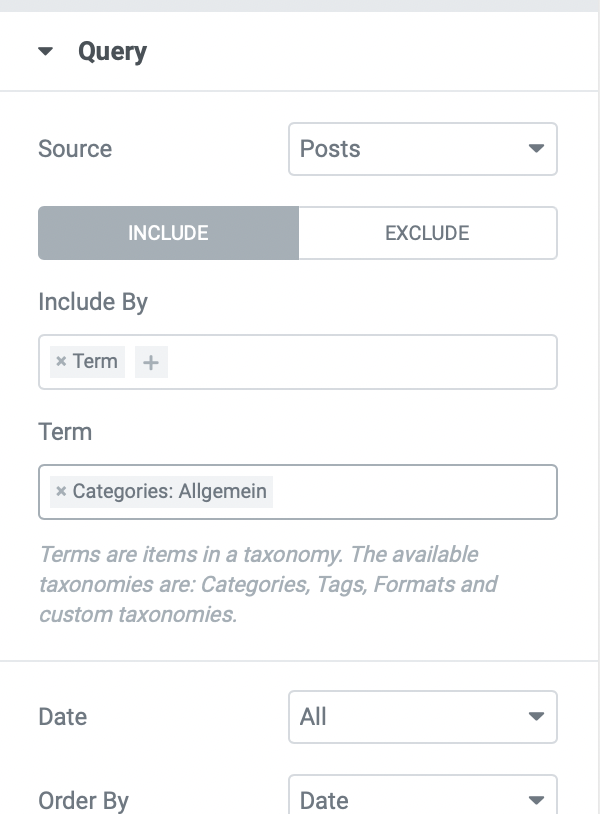Remove Categories: Allgemein with its x icon
The width and height of the screenshot is (600, 814).
[x=61, y=491]
